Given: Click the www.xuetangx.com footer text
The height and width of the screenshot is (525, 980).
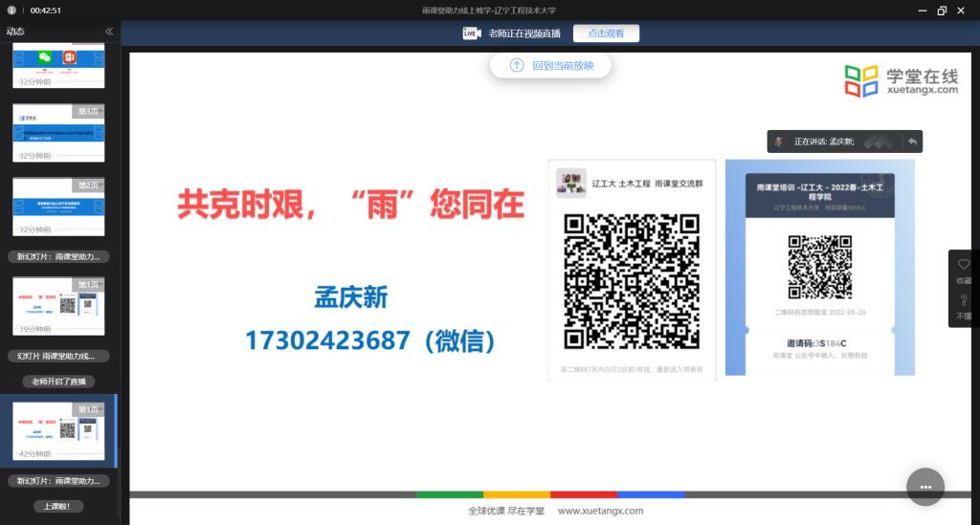Looking at the screenshot, I should pos(601,511).
